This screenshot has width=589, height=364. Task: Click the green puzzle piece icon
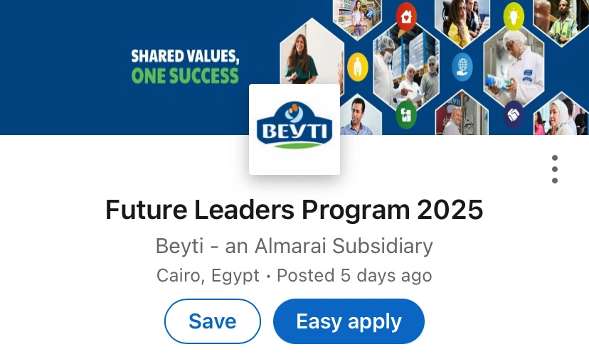pos(406,112)
